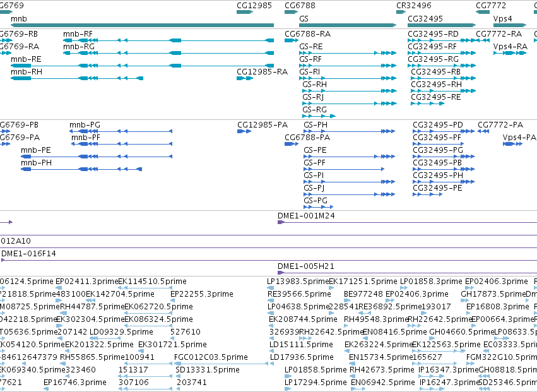Click protein CG32495-PG
The width and height of the screenshot is (537, 392).
click(444, 157)
